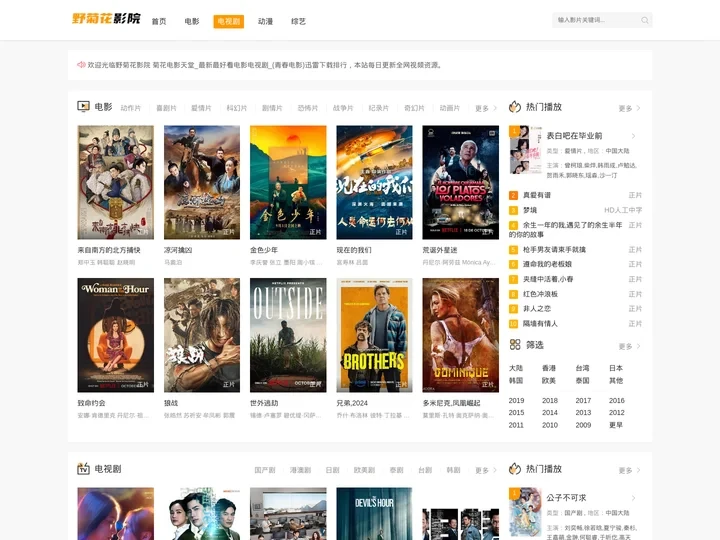Open the 科幻片 movie category link
The width and height of the screenshot is (720, 540).
(237, 108)
